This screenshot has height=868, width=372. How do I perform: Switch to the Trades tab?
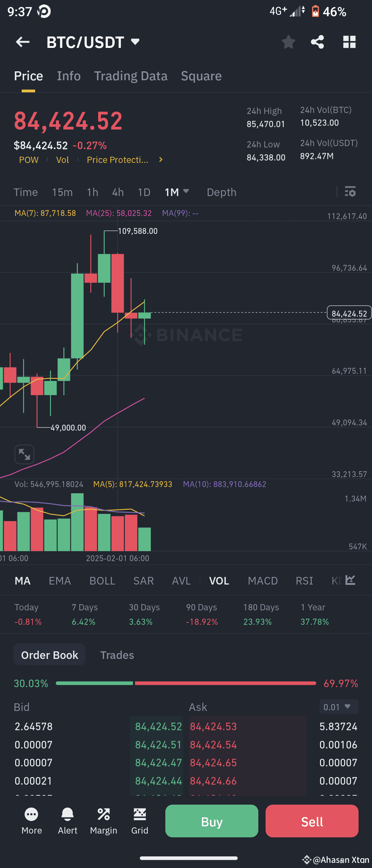117,655
